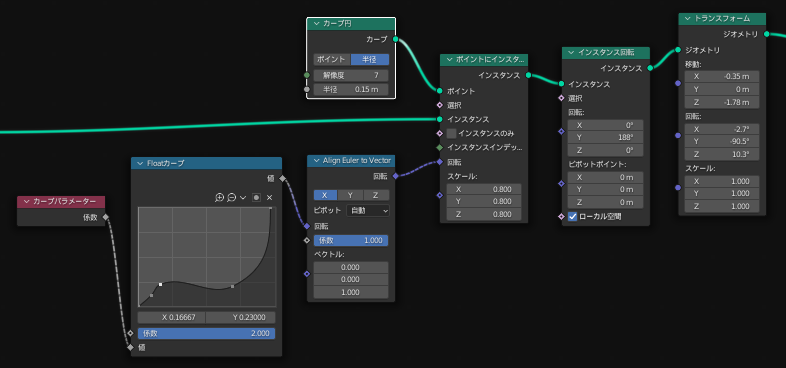Enable the インスタンスのみ checkbox
This screenshot has width=786, height=368.
451,133
